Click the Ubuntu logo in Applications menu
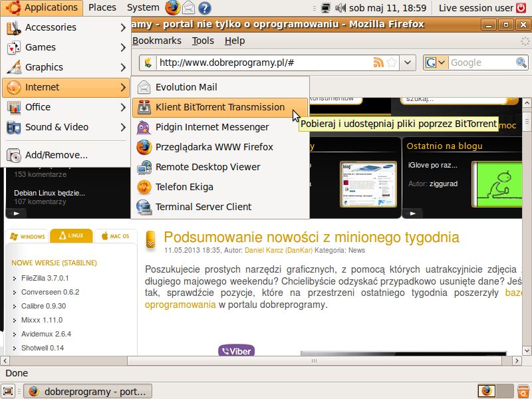Viewport: 532px width, 399px height. pos(13,7)
